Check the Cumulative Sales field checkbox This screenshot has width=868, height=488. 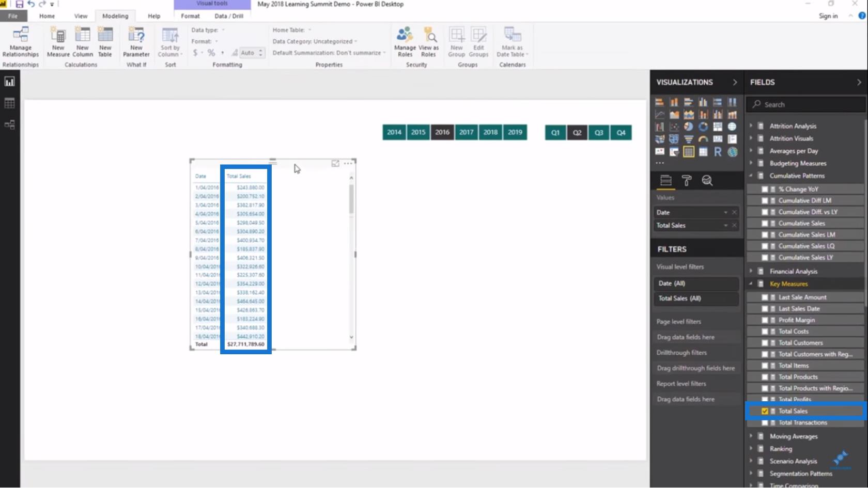click(x=765, y=224)
